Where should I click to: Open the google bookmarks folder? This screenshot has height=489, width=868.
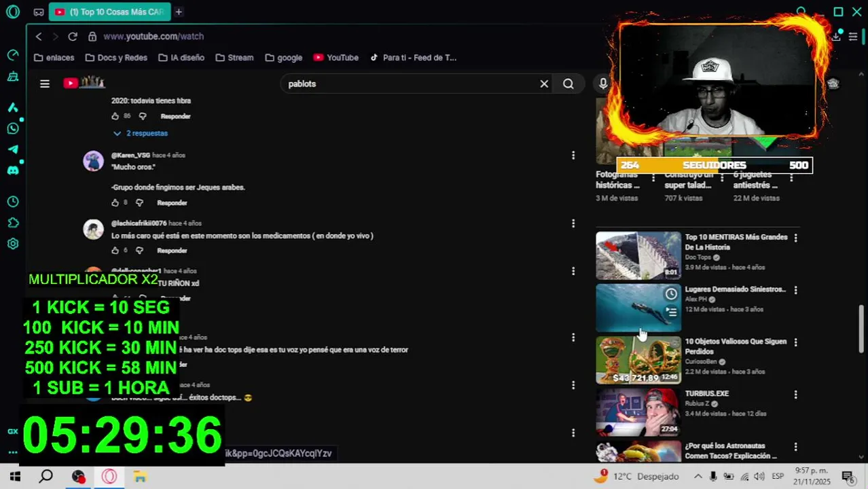284,58
